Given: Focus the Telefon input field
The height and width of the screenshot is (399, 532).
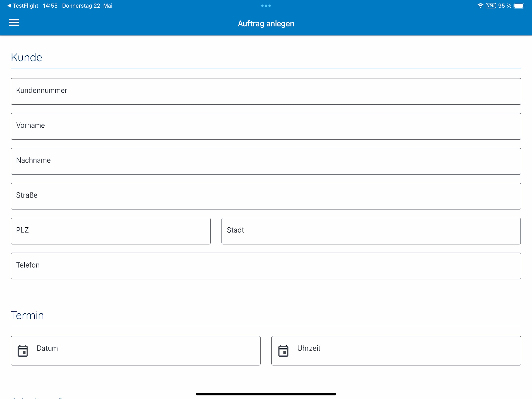Looking at the screenshot, I should 266,266.
